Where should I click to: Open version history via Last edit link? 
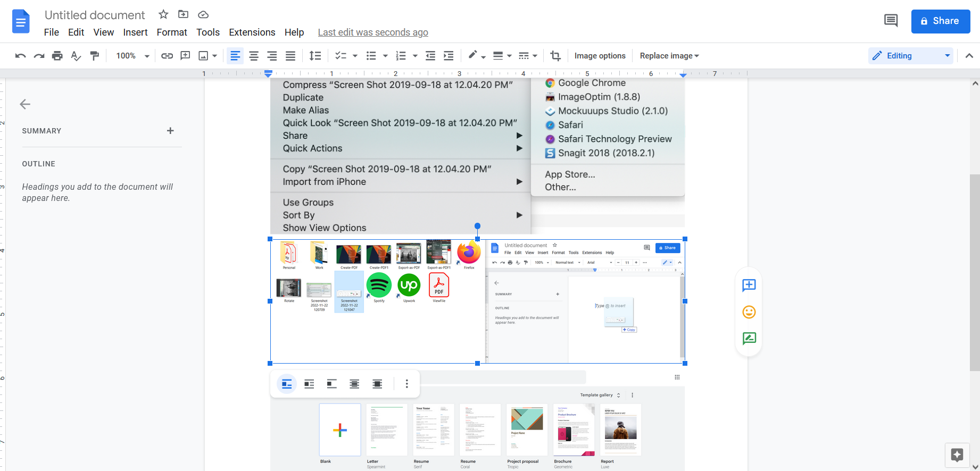click(x=373, y=32)
